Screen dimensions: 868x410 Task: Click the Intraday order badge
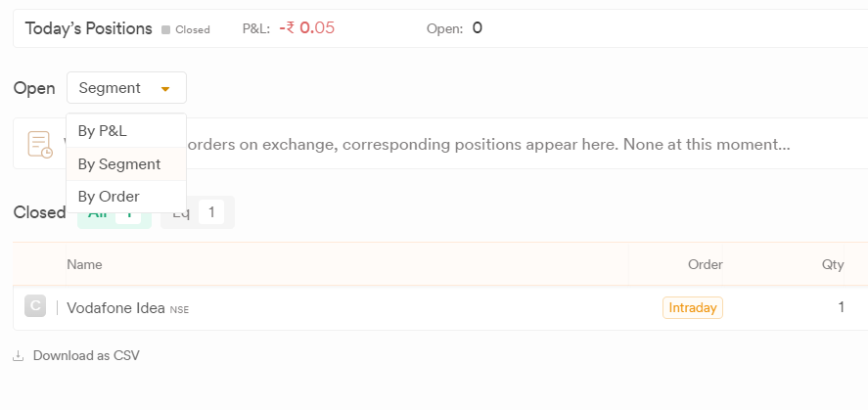(x=693, y=307)
